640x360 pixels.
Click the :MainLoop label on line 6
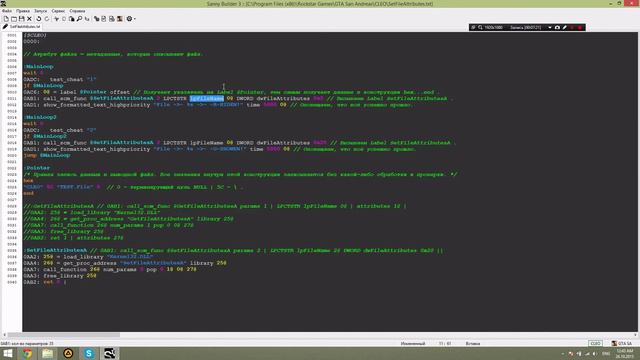pyautogui.click(x=38, y=67)
